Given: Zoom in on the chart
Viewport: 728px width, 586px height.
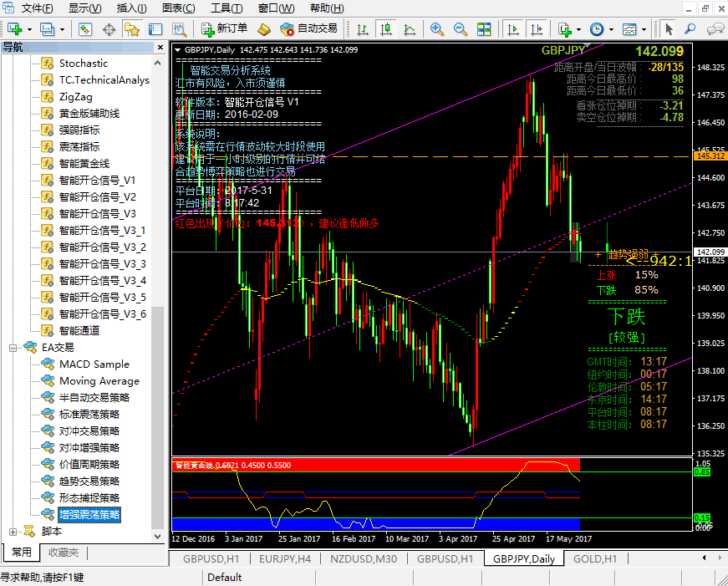Looking at the screenshot, I should point(436,29).
